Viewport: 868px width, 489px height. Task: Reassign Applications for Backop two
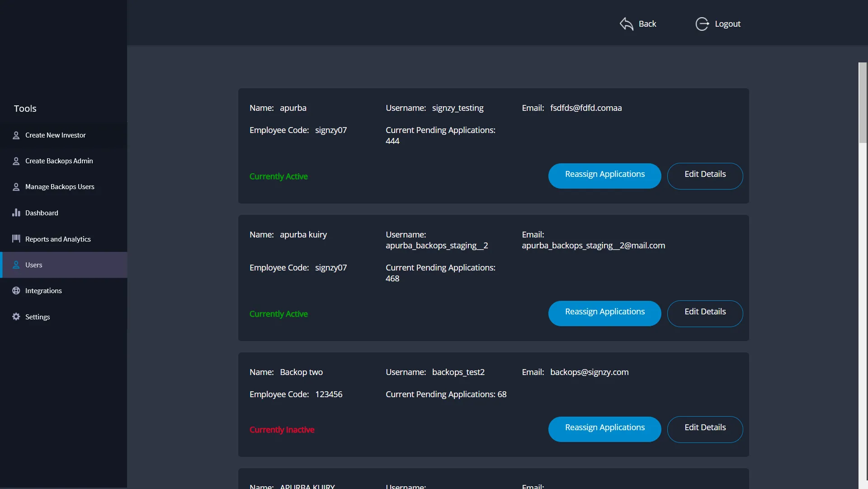pos(604,429)
